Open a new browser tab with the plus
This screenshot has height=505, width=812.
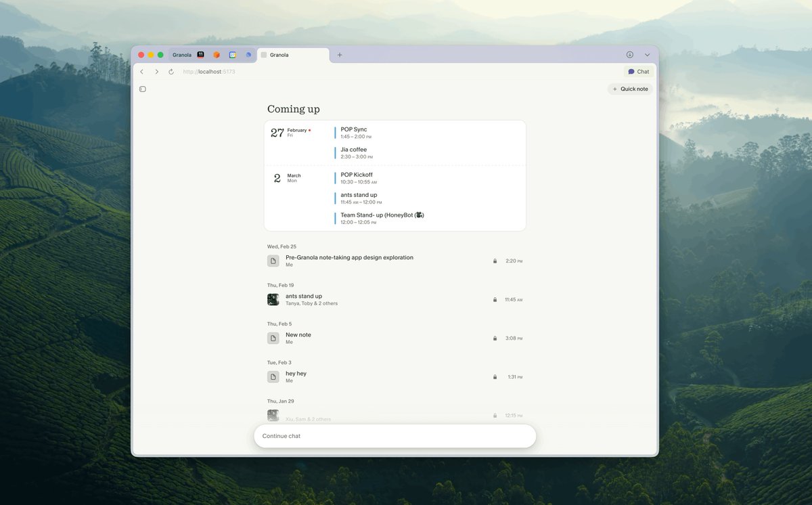[x=340, y=55]
